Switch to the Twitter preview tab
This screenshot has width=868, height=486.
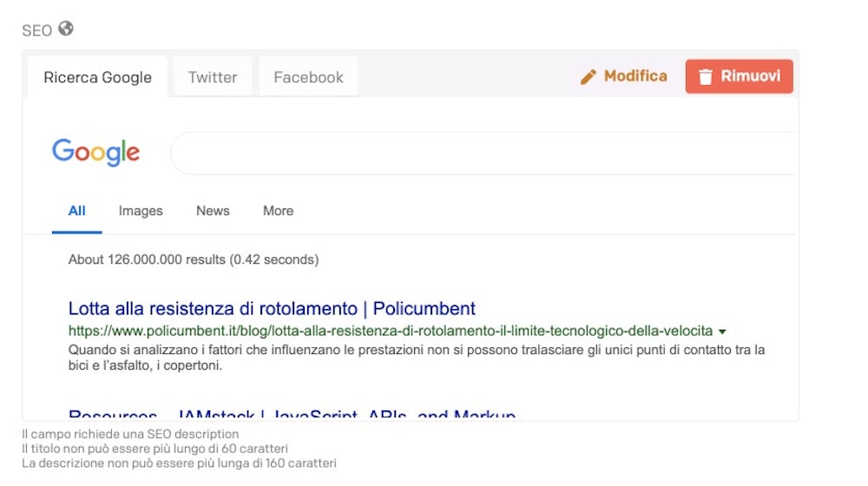[x=213, y=77]
